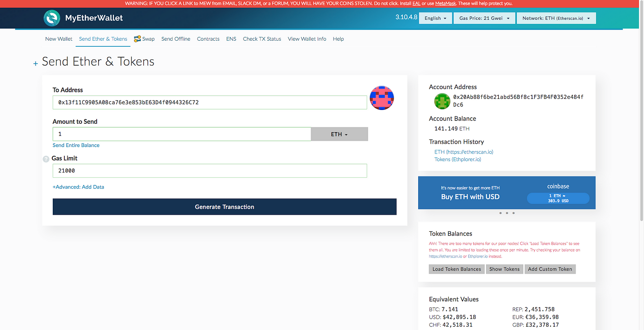The height and width of the screenshot is (330, 644).
Task: Click the Generate Transaction button
Action: [x=225, y=207]
